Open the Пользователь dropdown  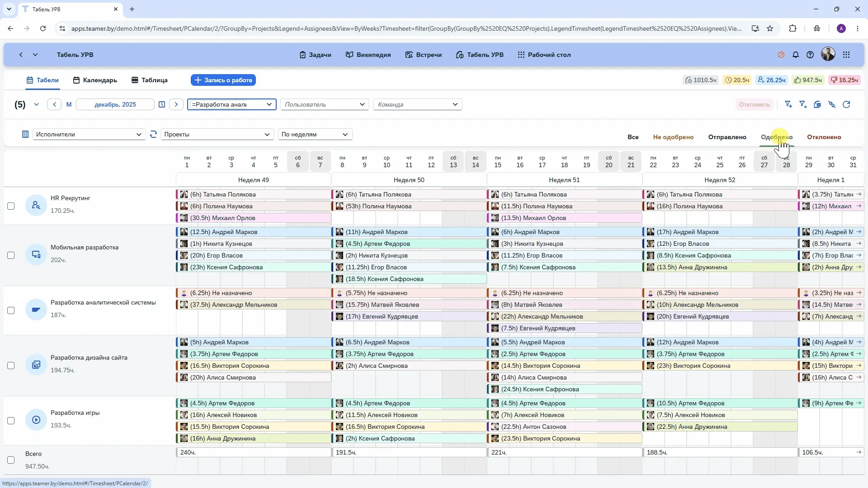(325, 104)
